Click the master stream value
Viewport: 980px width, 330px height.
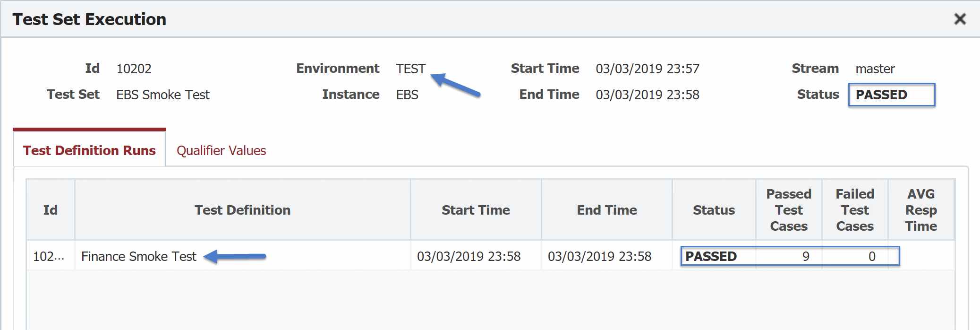coord(875,69)
